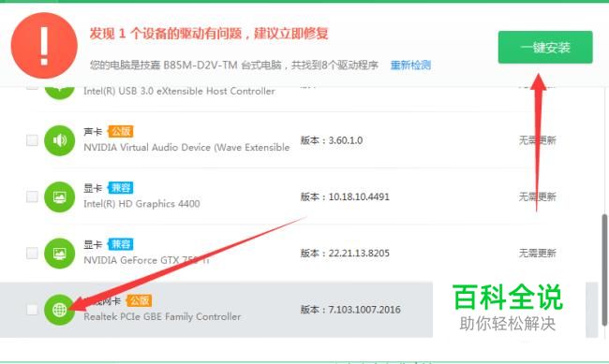The height and width of the screenshot is (364, 609).
Task: Click the sound card speaker icon
Action: pos(59,140)
